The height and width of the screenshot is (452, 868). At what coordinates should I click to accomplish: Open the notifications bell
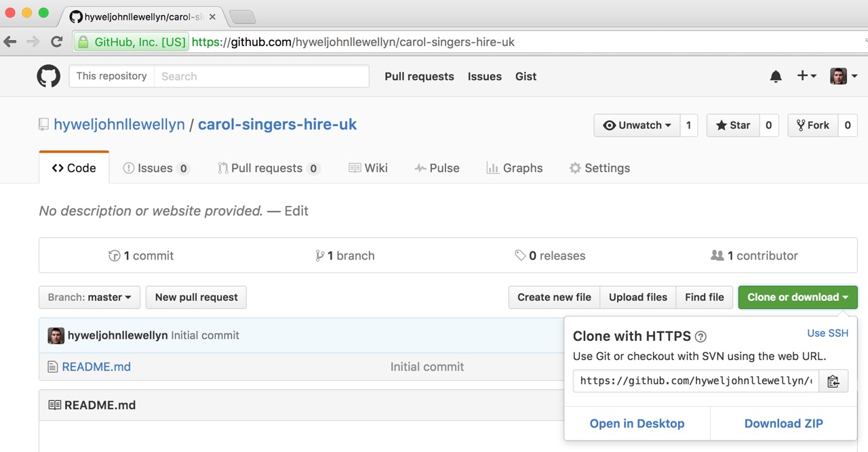pos(776,77)
